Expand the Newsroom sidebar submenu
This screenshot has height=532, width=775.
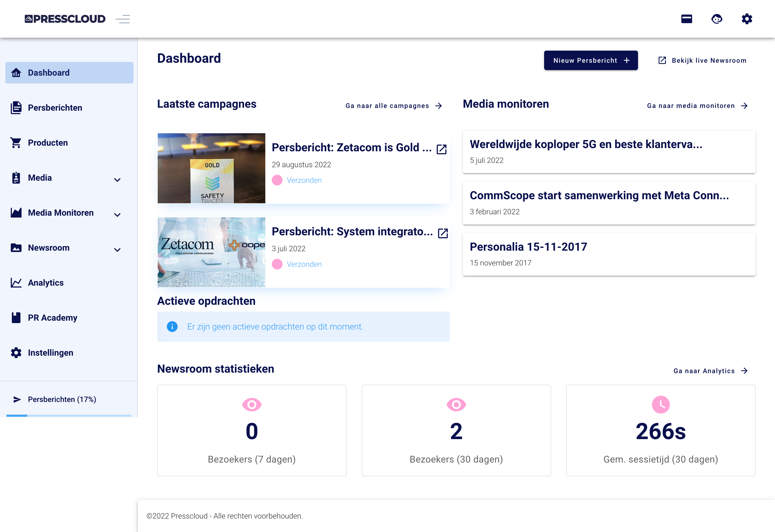tap(117, 250)
